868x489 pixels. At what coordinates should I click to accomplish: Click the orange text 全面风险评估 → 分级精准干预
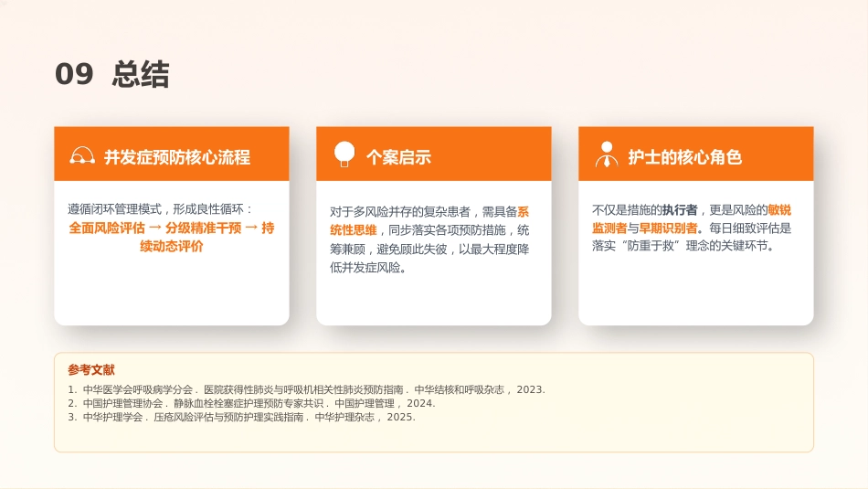click(x=155, y=229)
